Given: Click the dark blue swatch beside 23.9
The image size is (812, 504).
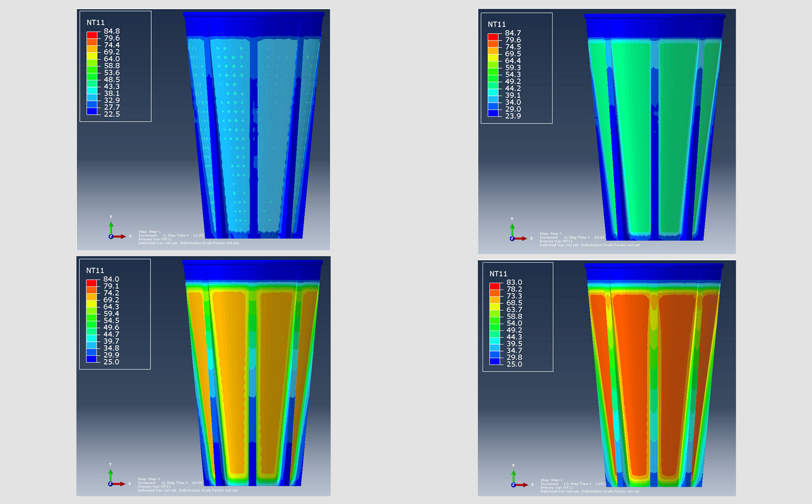Looking at the screenshot, I should (x=493, y=113).
